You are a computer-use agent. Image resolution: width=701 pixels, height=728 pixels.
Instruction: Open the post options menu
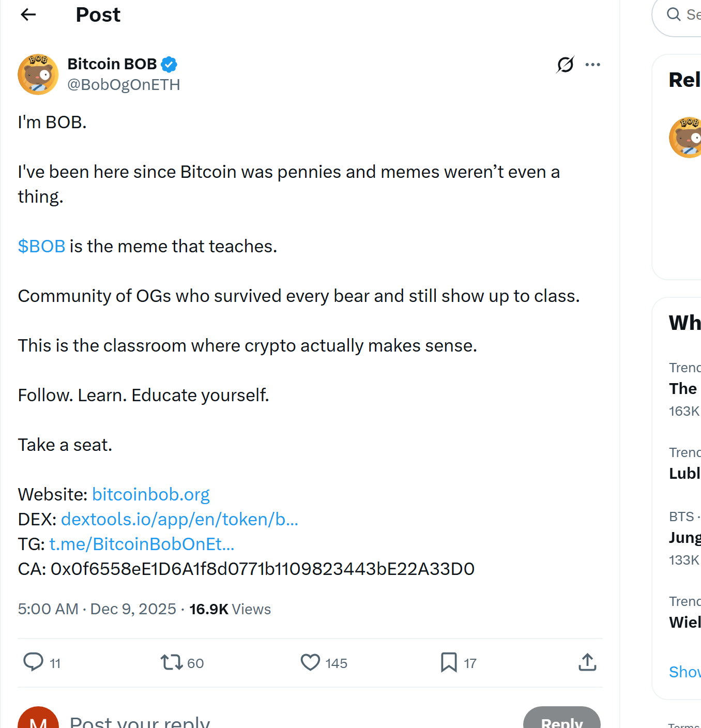(x=592, y=64)
